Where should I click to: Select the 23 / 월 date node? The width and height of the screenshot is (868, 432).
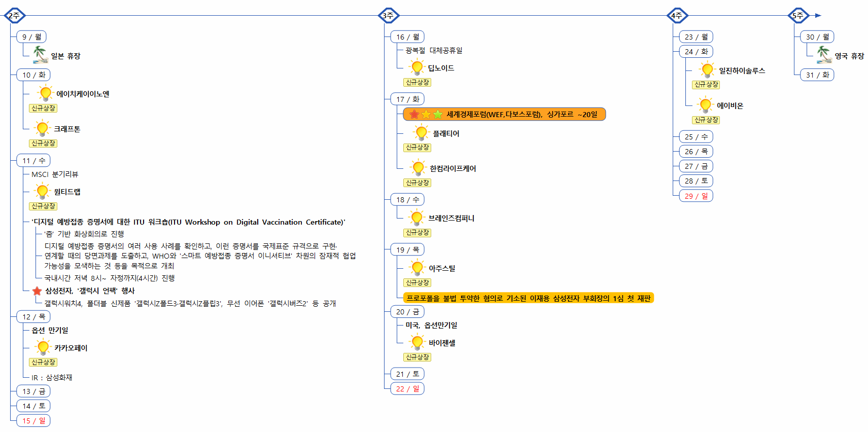(696, 37)
